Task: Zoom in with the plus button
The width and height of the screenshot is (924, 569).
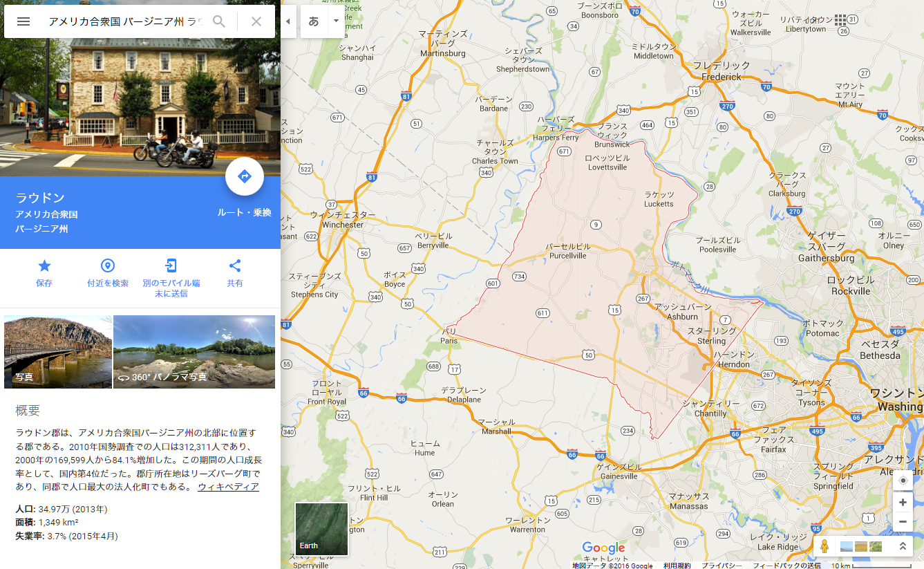Action: (x=903, y=503)
